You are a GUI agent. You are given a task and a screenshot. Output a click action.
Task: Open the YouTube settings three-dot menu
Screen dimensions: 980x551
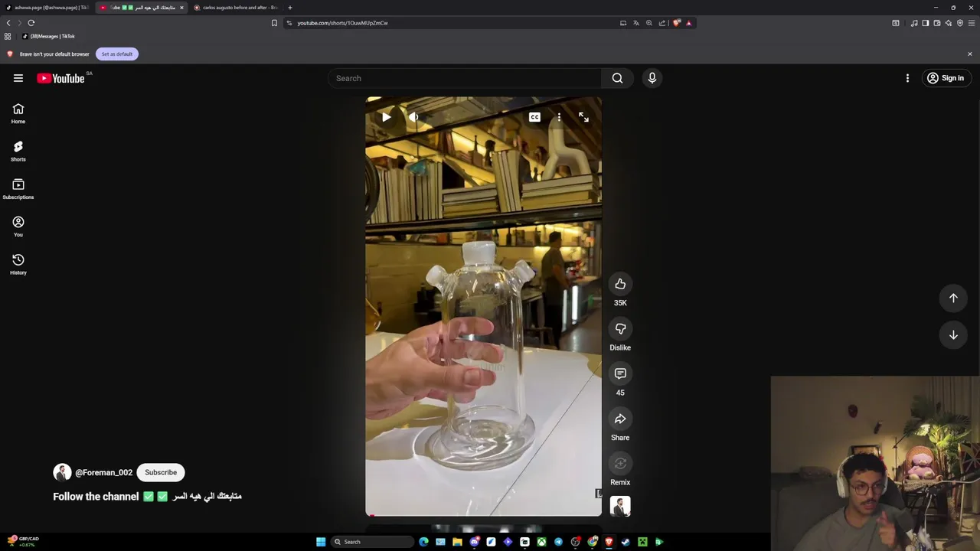click(x=907, y=78)
